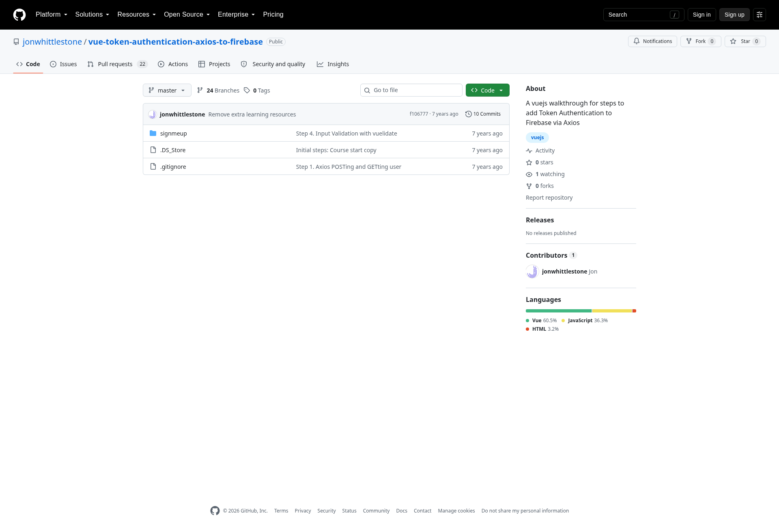
Task: Click the jonwhittlestone contributor avatar
Action: (x=532, y=271)
